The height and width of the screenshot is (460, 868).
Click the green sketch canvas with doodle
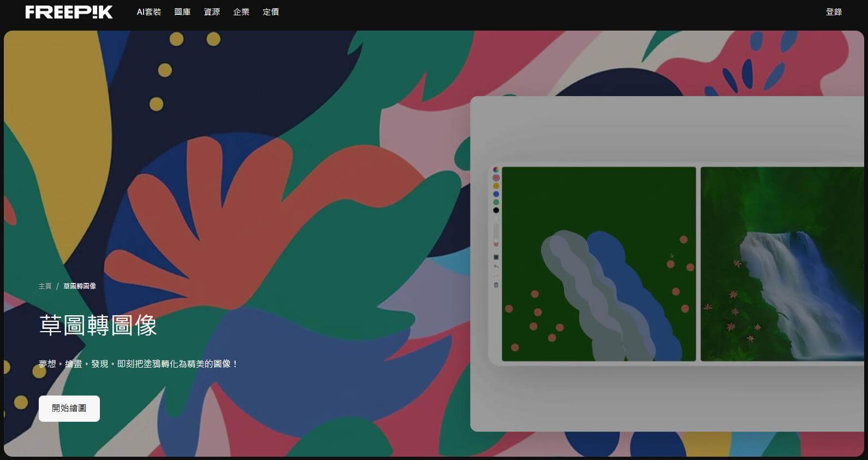(x=598, y=264)
